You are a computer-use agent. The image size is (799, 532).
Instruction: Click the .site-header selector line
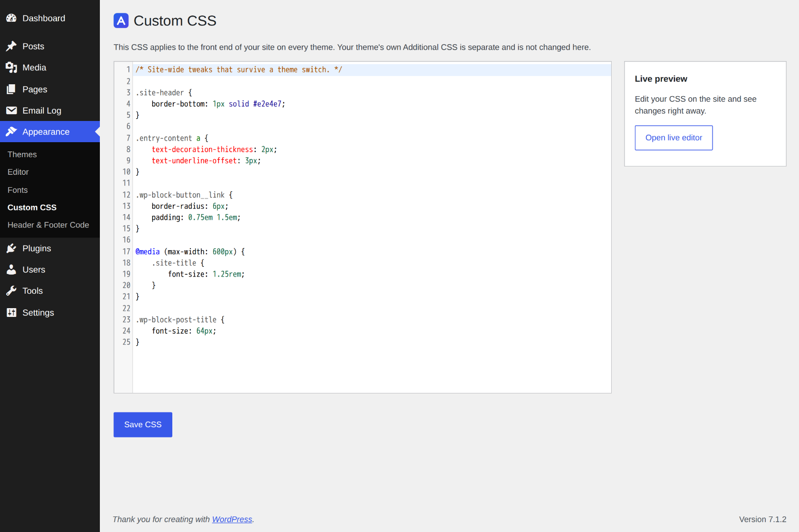tap(164, 93)
